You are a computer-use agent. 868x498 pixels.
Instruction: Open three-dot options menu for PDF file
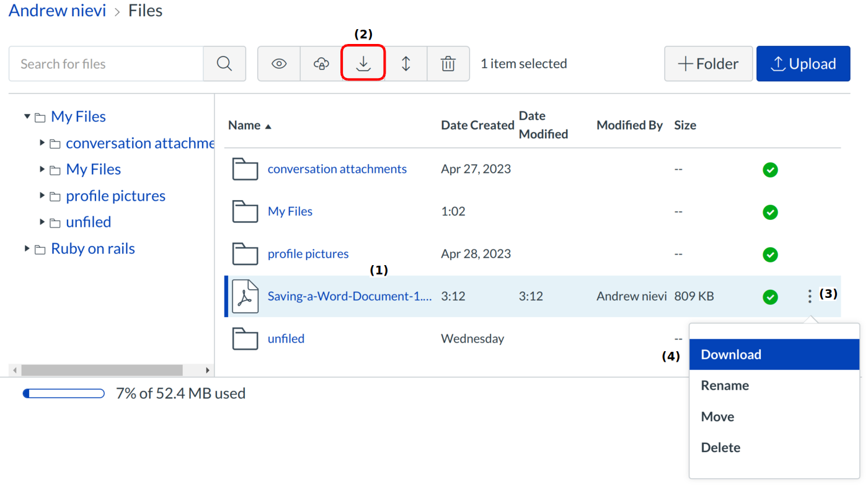(x=810, y=297)
